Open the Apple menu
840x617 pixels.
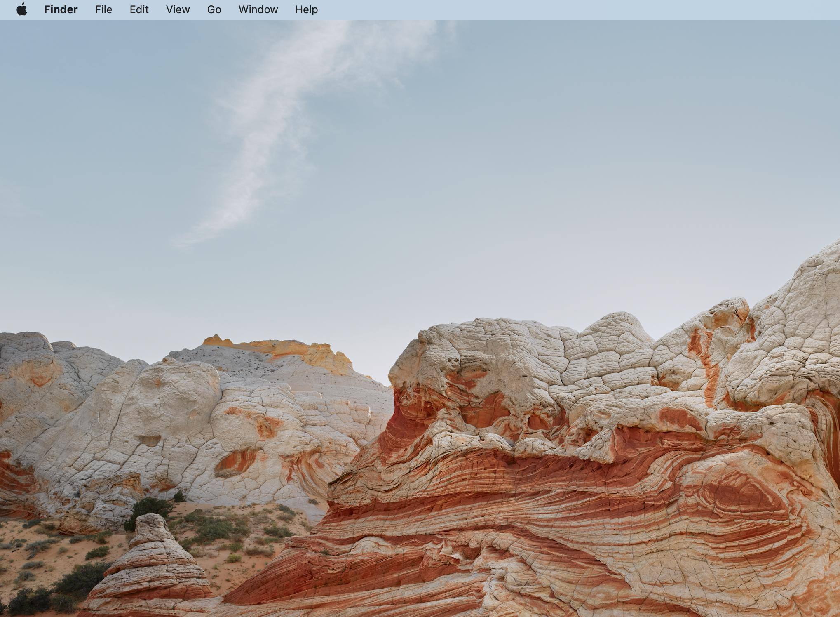(x=22, y=9)
